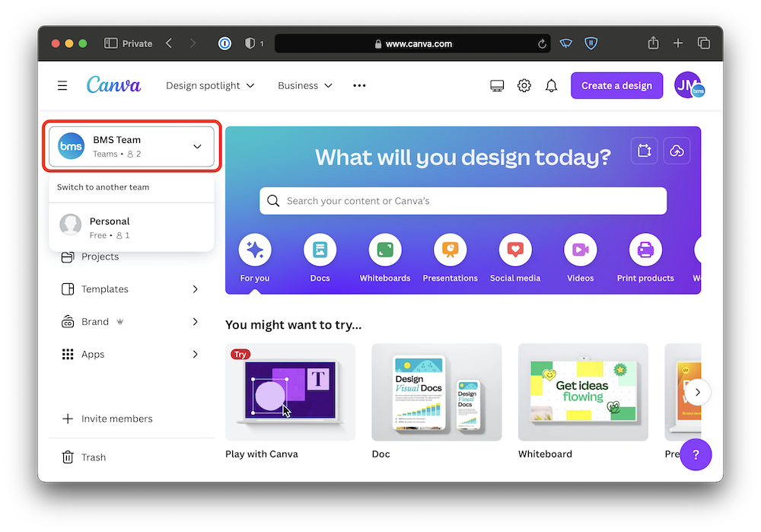Open Projects in the sidebar

click(x=100, y=257)
